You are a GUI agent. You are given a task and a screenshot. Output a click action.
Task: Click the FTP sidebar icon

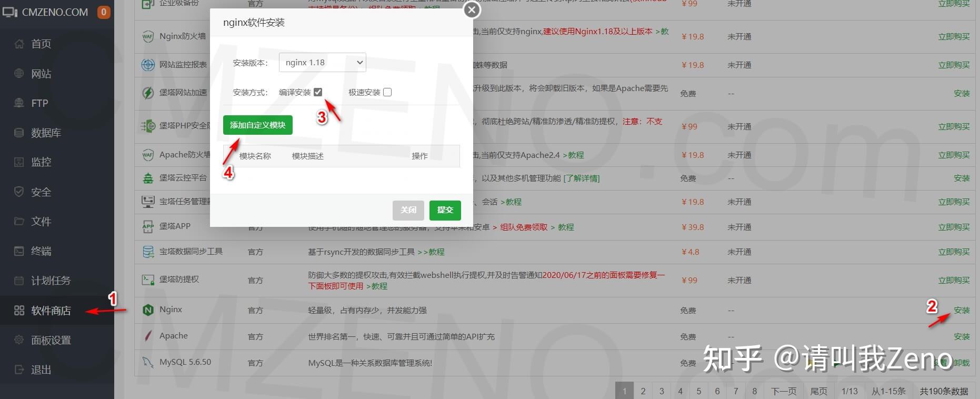(x=19, y=103)
